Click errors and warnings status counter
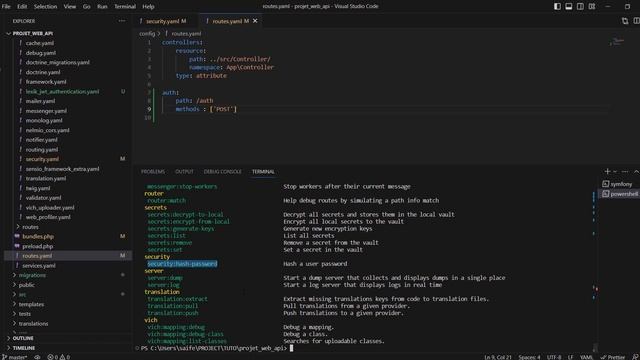 pos(58,357)
